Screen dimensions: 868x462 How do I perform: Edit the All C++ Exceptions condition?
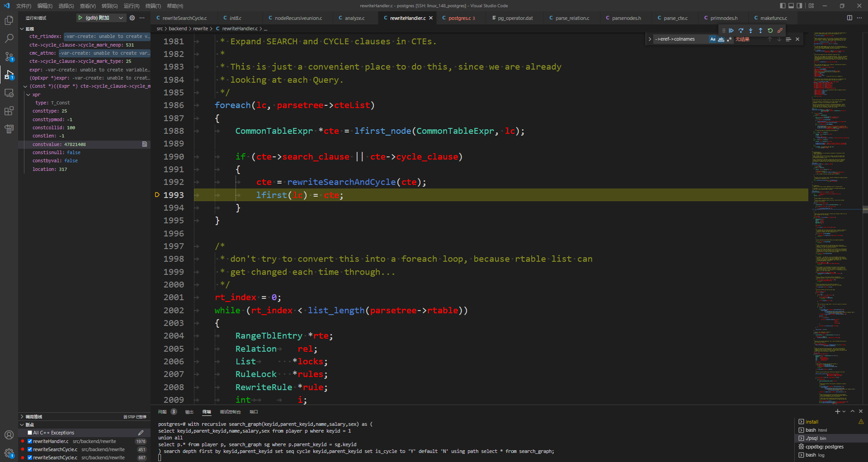coord(141,433)
